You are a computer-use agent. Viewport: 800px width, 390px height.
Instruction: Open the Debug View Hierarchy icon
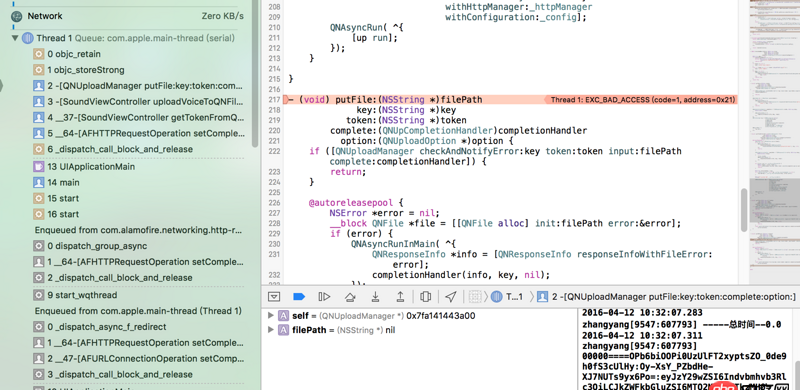click(426, 297)
